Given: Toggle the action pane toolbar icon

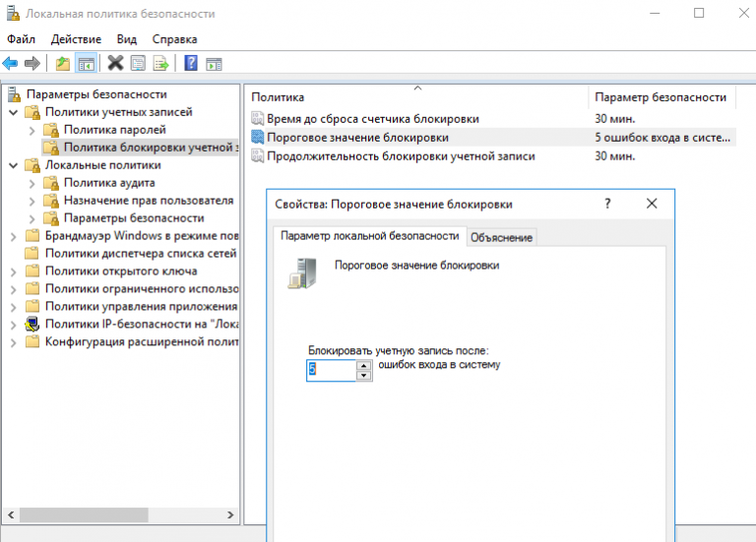Looking at the screenshot, I should coord(214,64).
